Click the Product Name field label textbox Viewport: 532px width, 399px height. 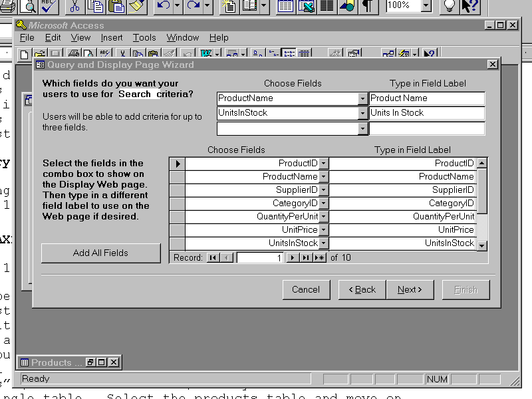click(426, 98)
